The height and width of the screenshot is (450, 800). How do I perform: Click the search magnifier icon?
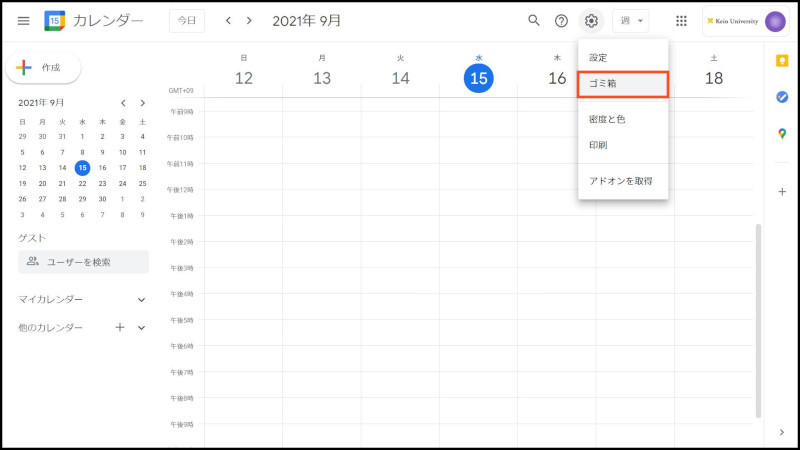[534, 20]
